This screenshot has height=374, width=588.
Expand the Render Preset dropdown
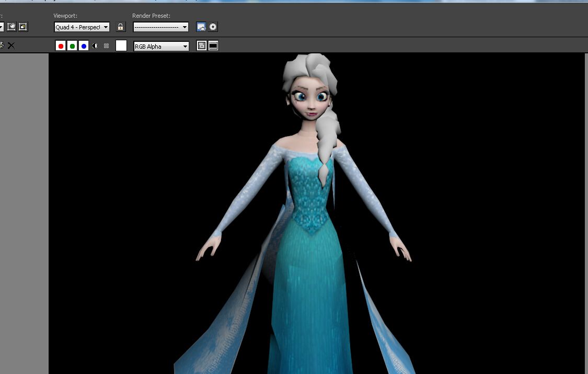coord(160,27)
